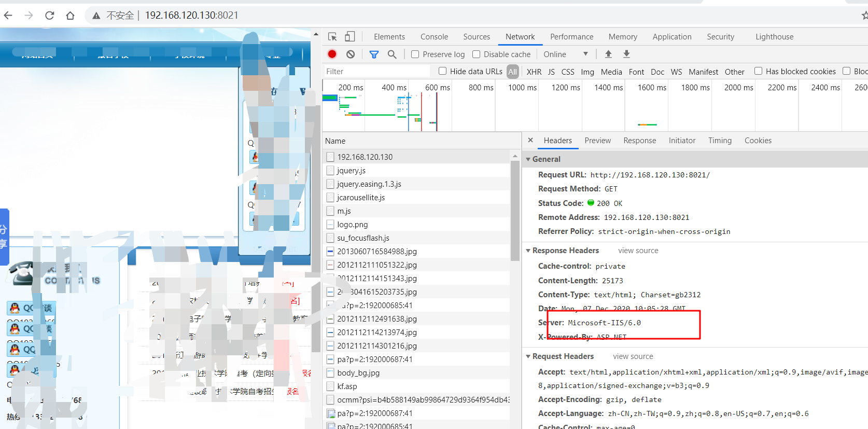The height and width of the screenshot is (429, 868).
Task: Export HAR file download arrow icon
Action: point(626,54)
